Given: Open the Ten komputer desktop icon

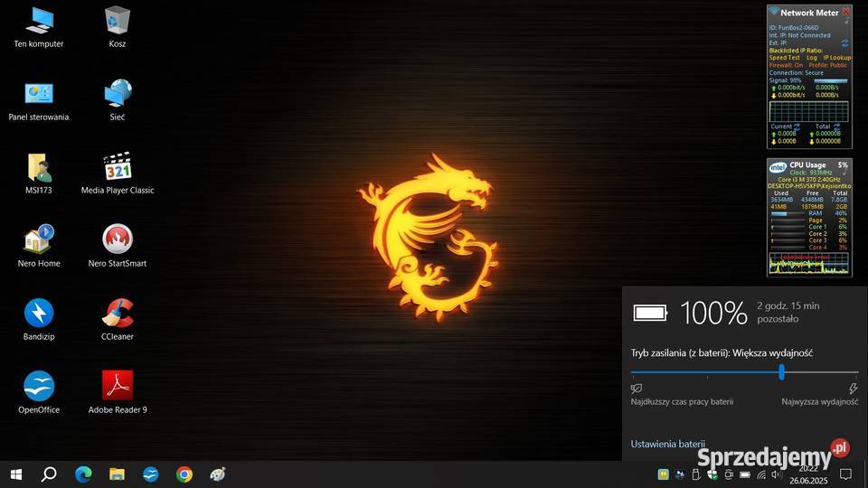Looking at the screenshot, I should [39, 27].
